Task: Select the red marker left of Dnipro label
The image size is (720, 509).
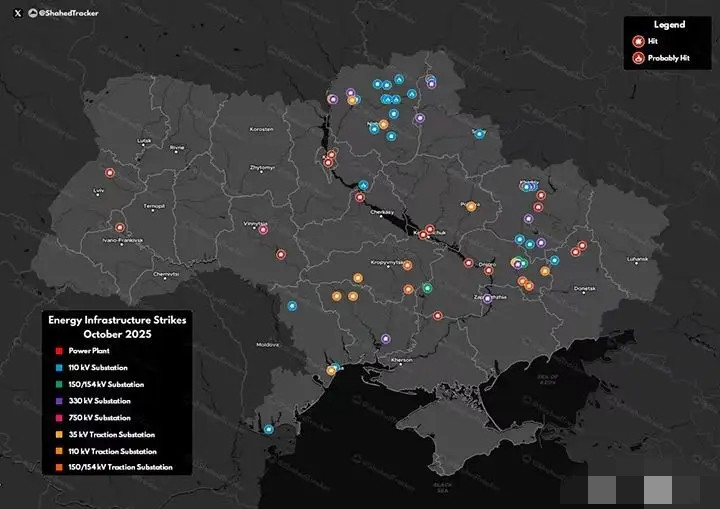Action: (468, 263)
